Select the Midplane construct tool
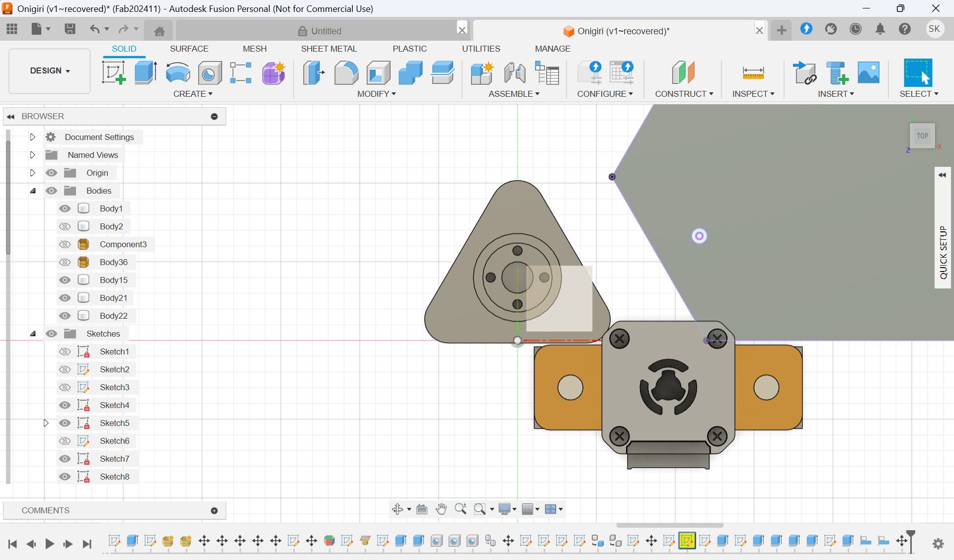 click(x=683, y=72)
